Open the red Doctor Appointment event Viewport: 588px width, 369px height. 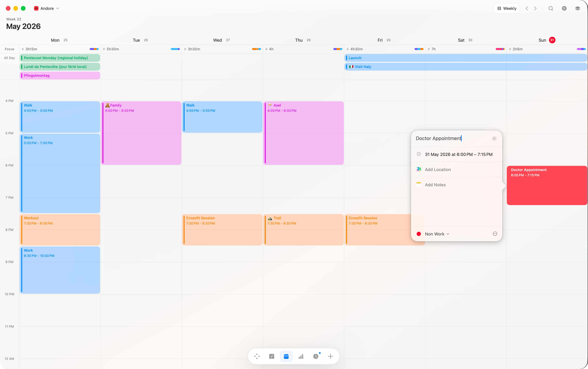pos(547,185)
